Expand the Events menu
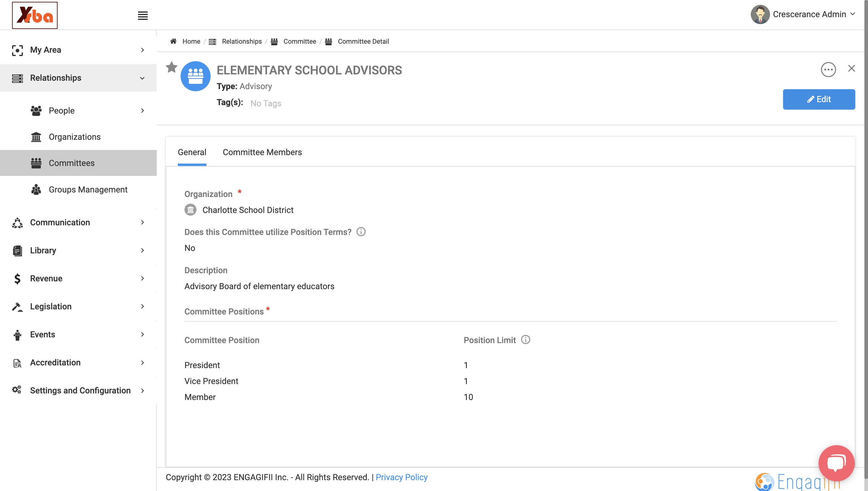Screen dimensions: 868x491 [78, 335]
